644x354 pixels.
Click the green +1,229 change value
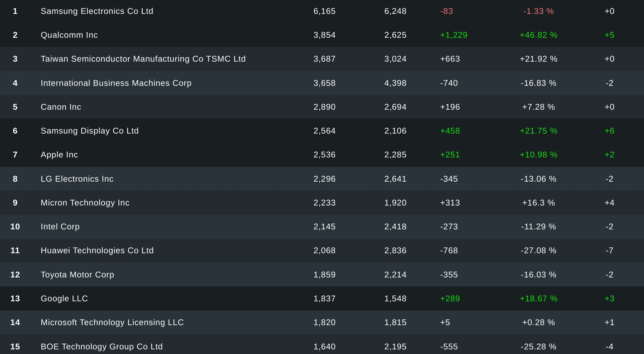[x=454, y=35]
